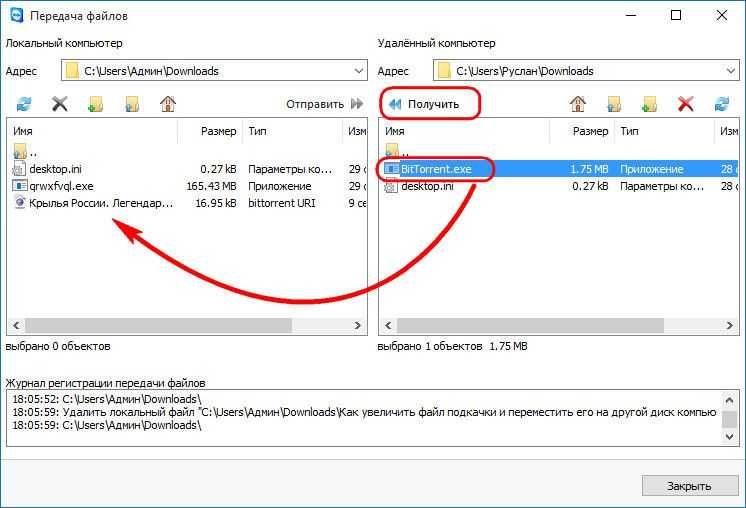Create new folder on local computer

pos(96,104)
